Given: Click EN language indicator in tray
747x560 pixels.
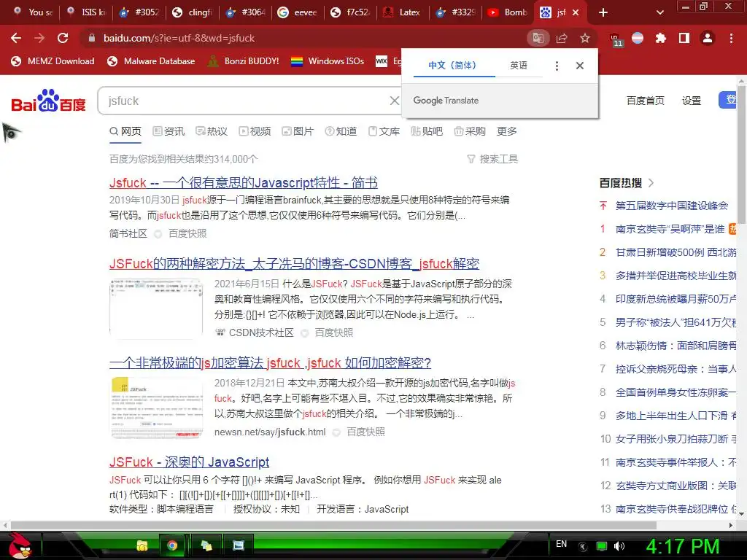Looking at the screenshot, I should [561, 544].
